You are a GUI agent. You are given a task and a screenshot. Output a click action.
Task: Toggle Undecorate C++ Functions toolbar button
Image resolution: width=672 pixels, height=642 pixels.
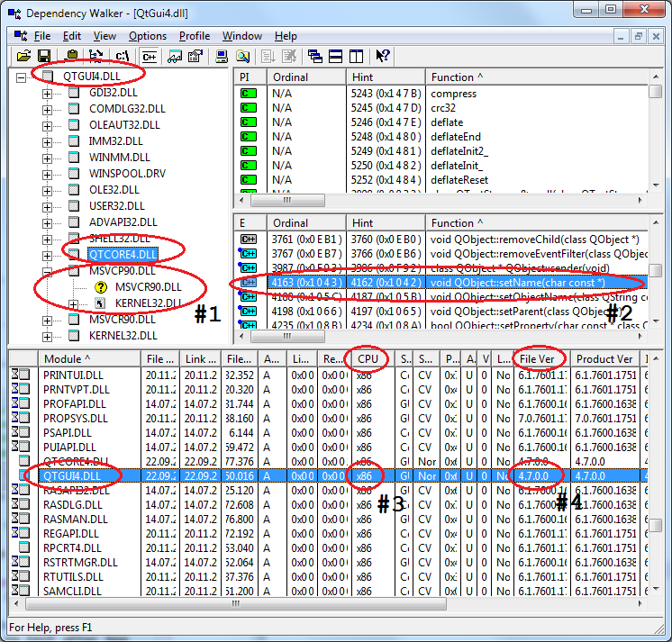click(150, 57)
